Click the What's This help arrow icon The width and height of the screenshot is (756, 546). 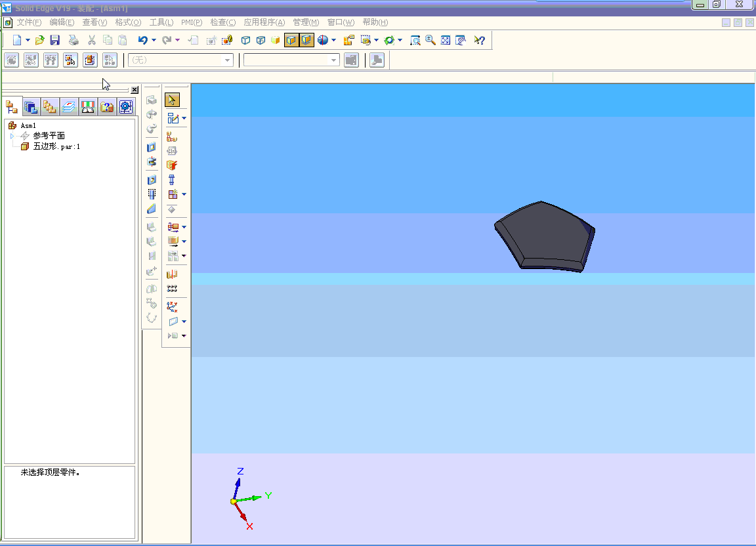click(x=479, y=40)
